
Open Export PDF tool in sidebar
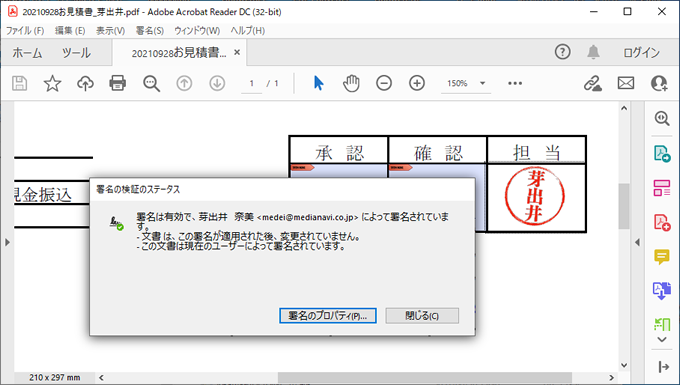click(662, 153)
